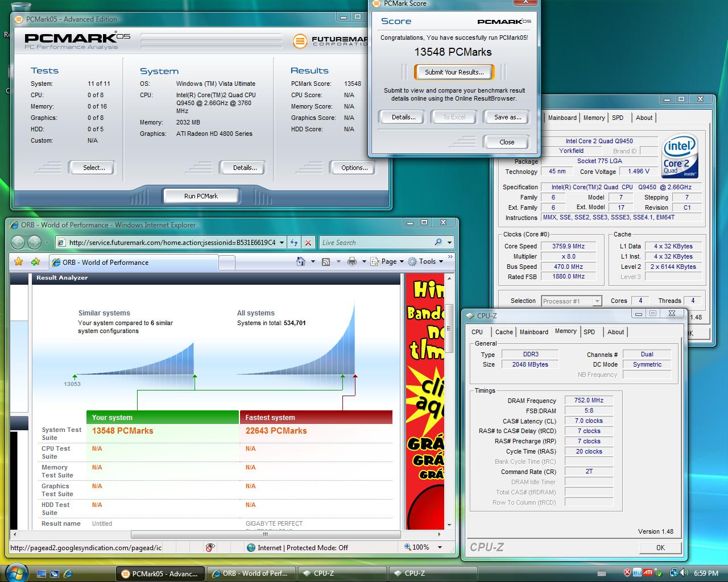Switch to PCMark05 taskbar button

click(160, 573)
